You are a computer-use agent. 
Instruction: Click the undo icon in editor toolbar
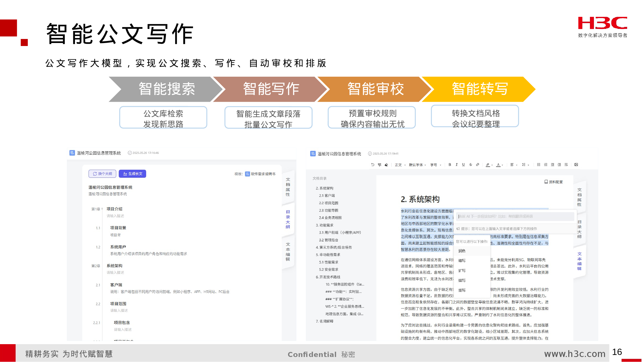[373, 165]
